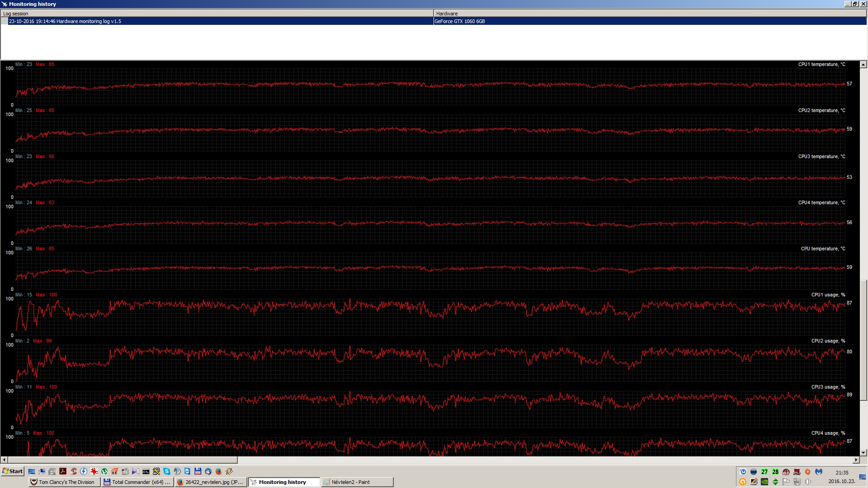Click the CPU2 usage graph label
Image resolution: width=868 pixels, height=488 pixels.
pyautogui.click(x=828, y=341)
